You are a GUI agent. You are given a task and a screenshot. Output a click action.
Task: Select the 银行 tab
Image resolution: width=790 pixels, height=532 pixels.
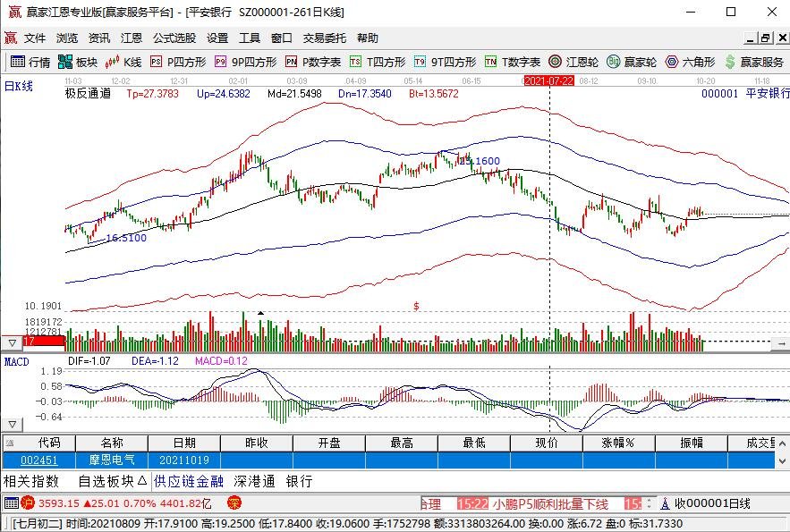pyautogui.click(x=300, y=481)
